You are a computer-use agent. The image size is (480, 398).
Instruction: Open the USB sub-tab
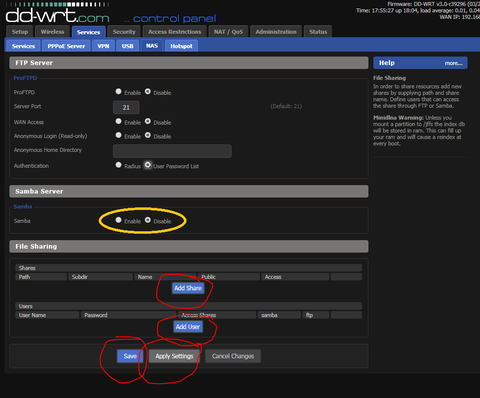pos(127,46)
